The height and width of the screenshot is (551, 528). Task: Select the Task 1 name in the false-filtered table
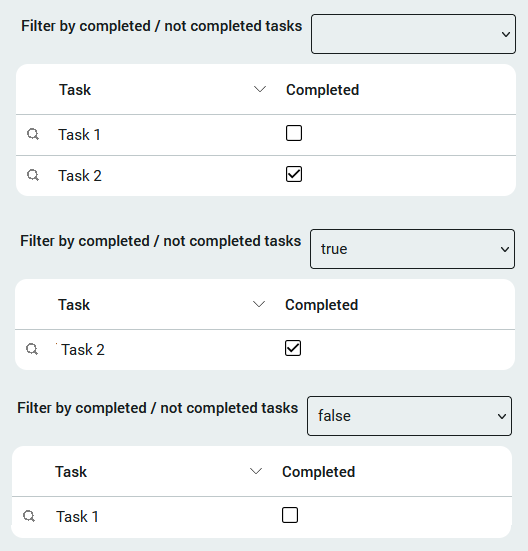(x=77, y=517)
